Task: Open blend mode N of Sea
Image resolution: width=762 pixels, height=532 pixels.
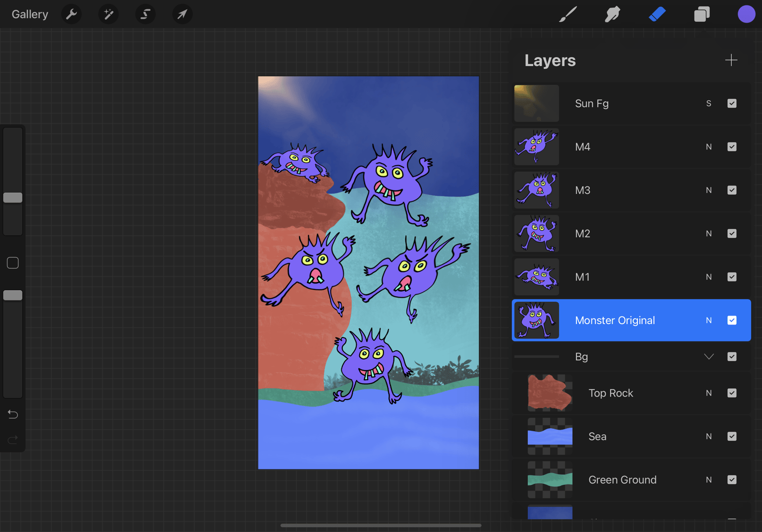Action: [x=709, y=436]
